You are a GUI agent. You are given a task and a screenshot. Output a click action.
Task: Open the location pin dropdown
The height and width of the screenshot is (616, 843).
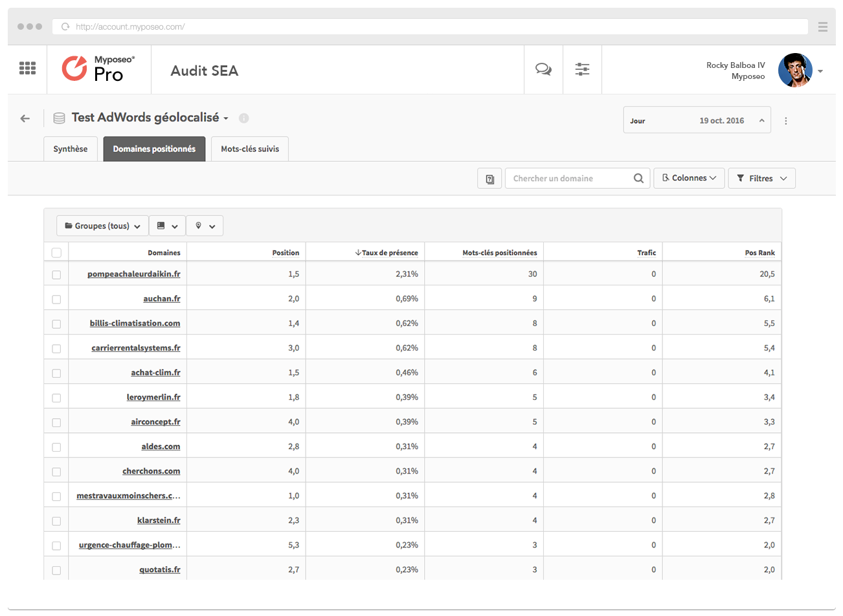point(205,226)
